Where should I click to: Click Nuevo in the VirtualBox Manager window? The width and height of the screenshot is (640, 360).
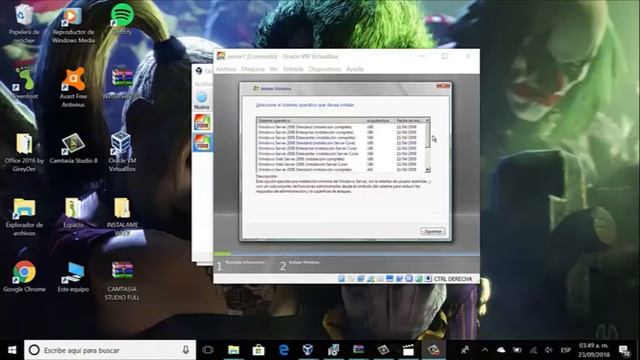(x=202, y=101)
